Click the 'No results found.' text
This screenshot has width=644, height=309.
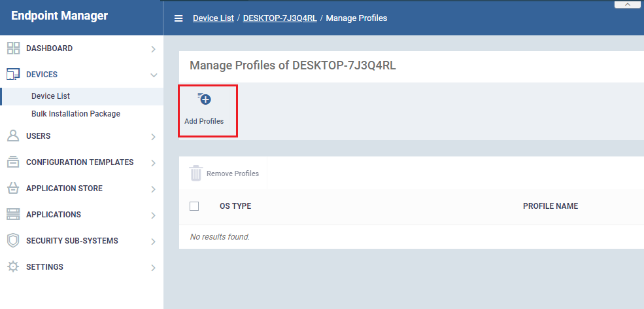(220, 236)
